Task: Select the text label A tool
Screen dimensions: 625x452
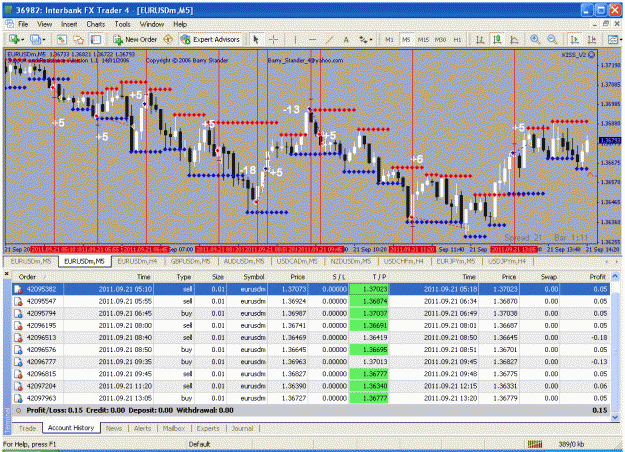Action: click(346, 39)
